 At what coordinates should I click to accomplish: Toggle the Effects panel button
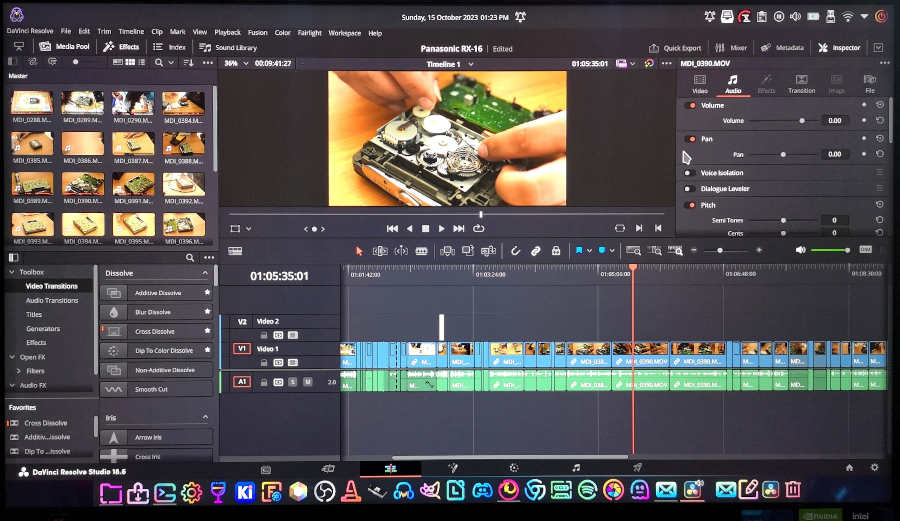[121, 46]
